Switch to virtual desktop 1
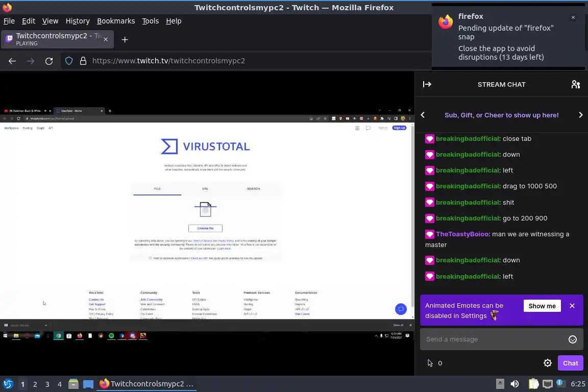588x392 pixels. pyautogui.click(x=22, y=384)
